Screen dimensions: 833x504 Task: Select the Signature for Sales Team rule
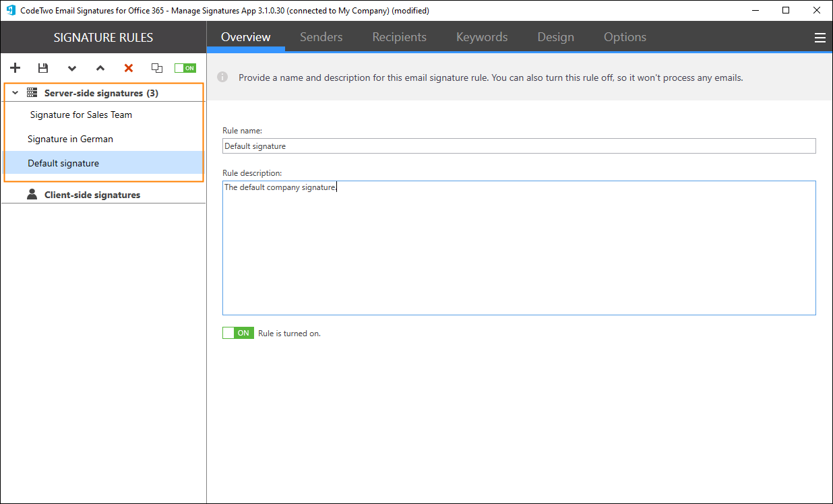pyautogui.click(x=81, y=115)
